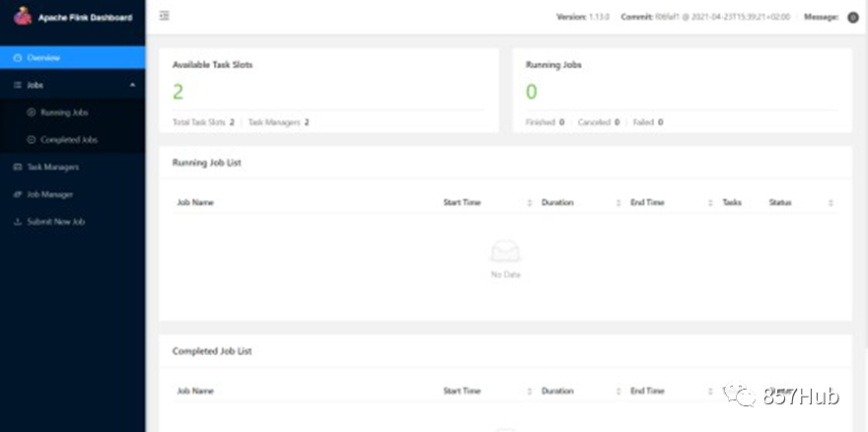Screen dimensions: 868x432
Task: Click the Version 1.13.0 text
Action: coord(582,17)
